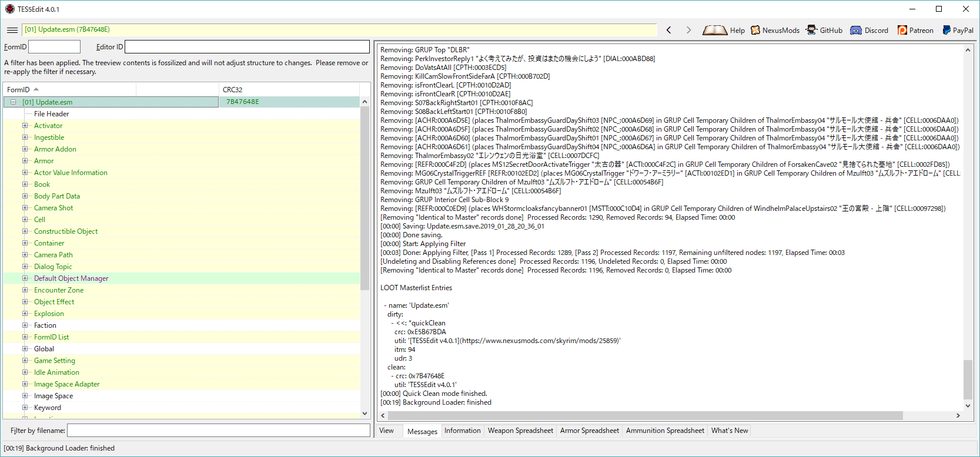980x457 pixels.
Task: Expand the Game Setting group
Action: pyautogui.click(x=25, y=361)
